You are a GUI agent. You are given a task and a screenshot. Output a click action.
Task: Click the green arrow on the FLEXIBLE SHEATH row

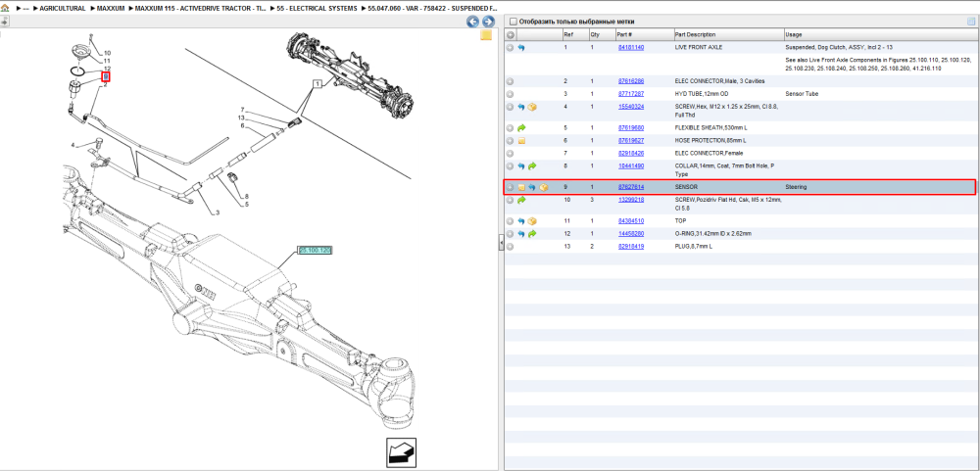521,128
